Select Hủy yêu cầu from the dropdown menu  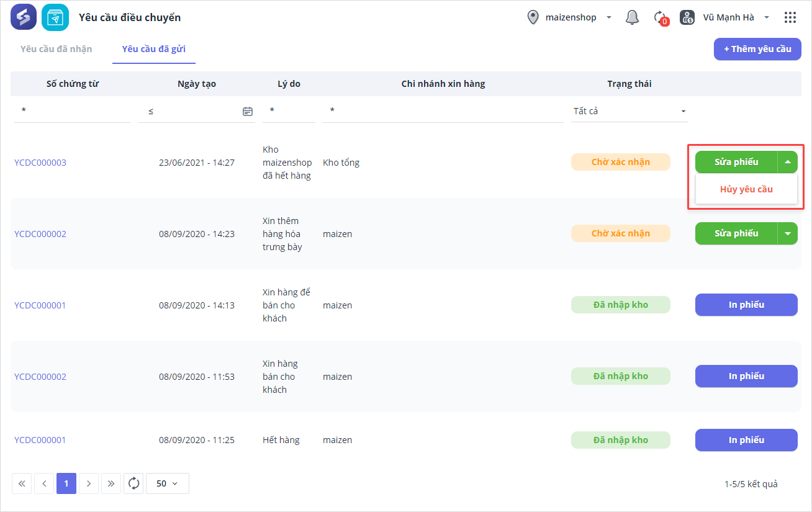(x=746, y=189)
